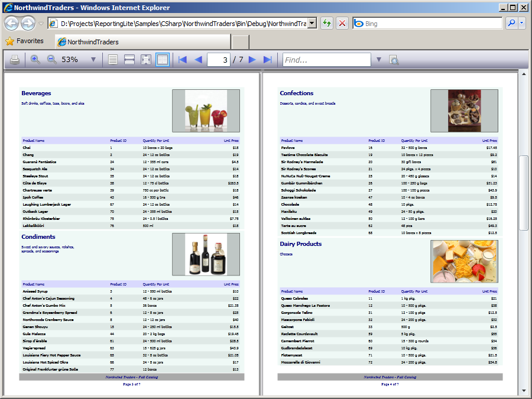Click the Sasquatch Ale product name
This screenshot has height=399, width=532.
[35, 169]
